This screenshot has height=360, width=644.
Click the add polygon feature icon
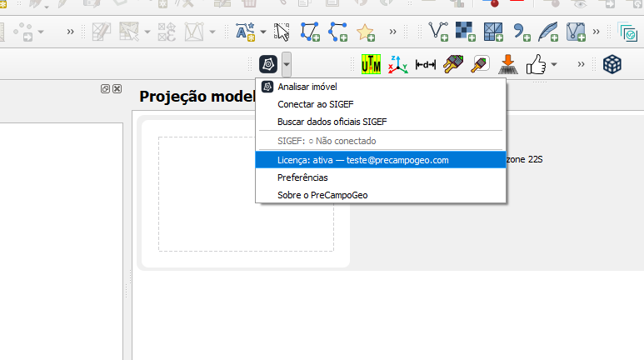click(310, 32)
